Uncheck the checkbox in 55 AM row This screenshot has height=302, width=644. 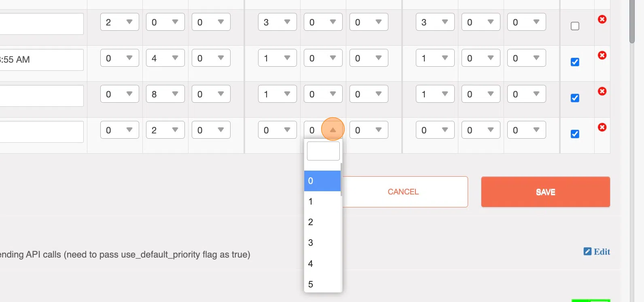tap(575, 62)
